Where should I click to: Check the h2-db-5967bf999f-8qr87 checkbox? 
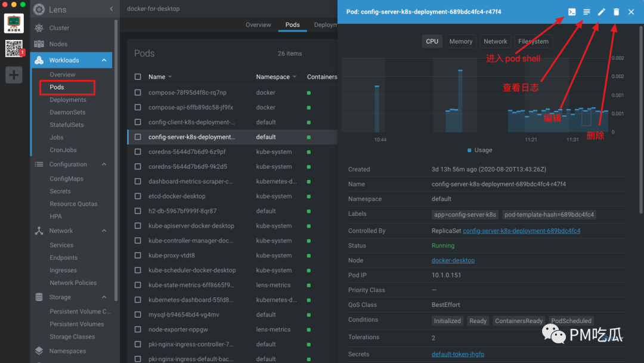[138, 210]
